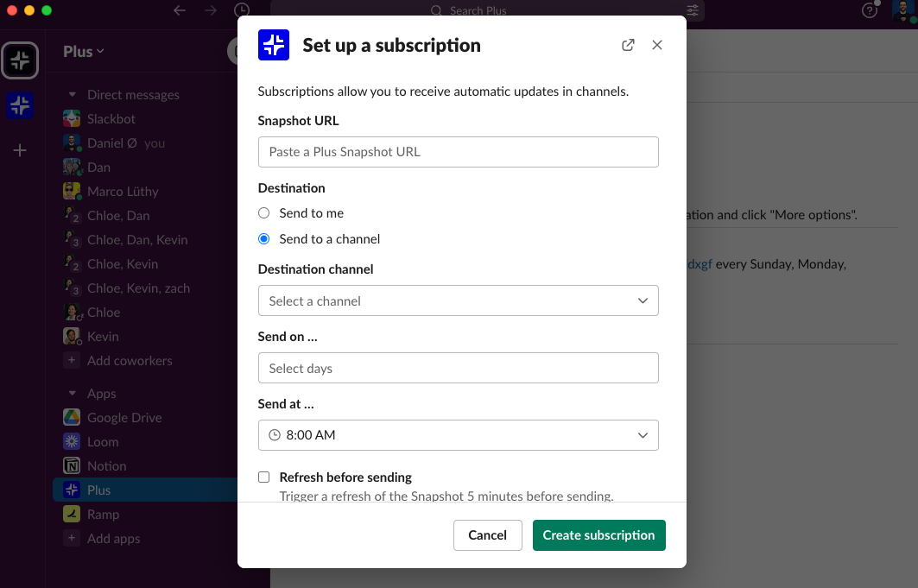Open Slack history clock icon
This screenshot has width=918, height=588.
pos(241,10)
